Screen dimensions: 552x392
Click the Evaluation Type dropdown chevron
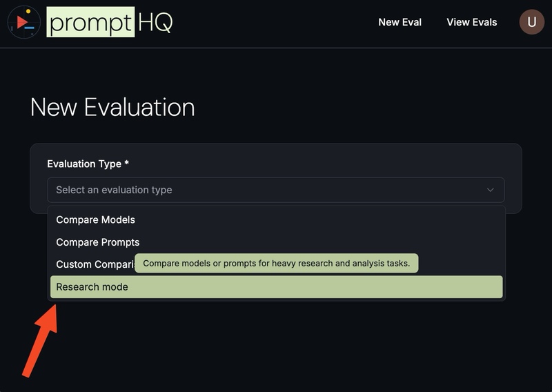tap(491, 190)
